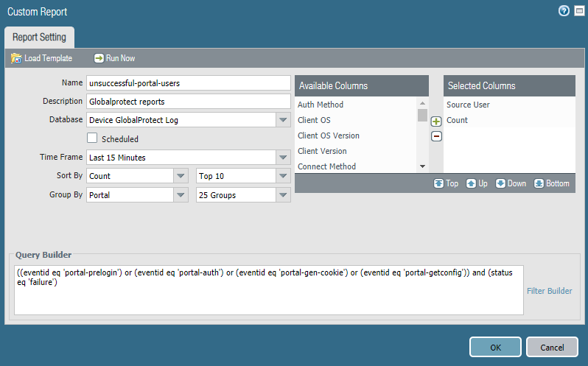The image size is (588, 366).
Task: Enable the Scheduled checkbox
Action: coord(92,138)
